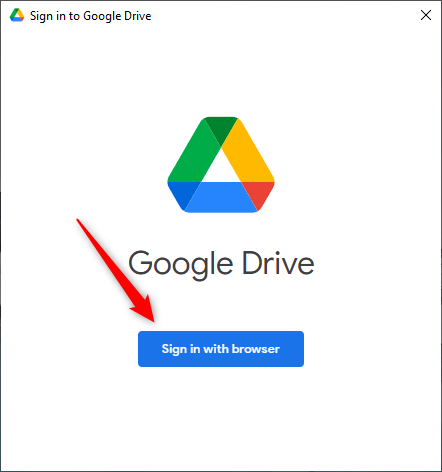Click the small Drive icon in title bar
The image size is (442, 472).
[17, 15]
